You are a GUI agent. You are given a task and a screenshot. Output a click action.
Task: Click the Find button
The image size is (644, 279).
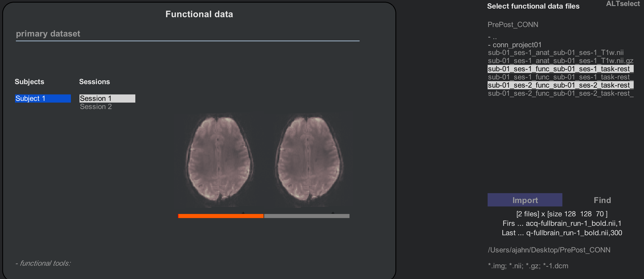point(602,200)
